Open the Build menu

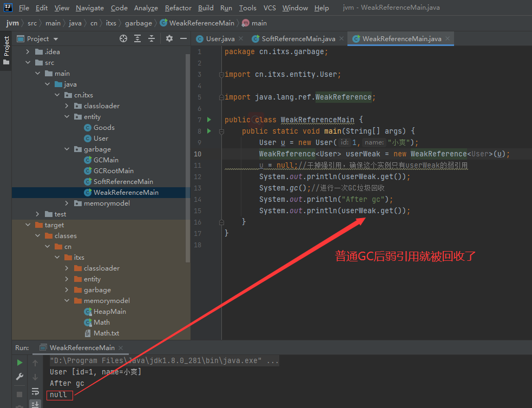click(x=206, y=8)
